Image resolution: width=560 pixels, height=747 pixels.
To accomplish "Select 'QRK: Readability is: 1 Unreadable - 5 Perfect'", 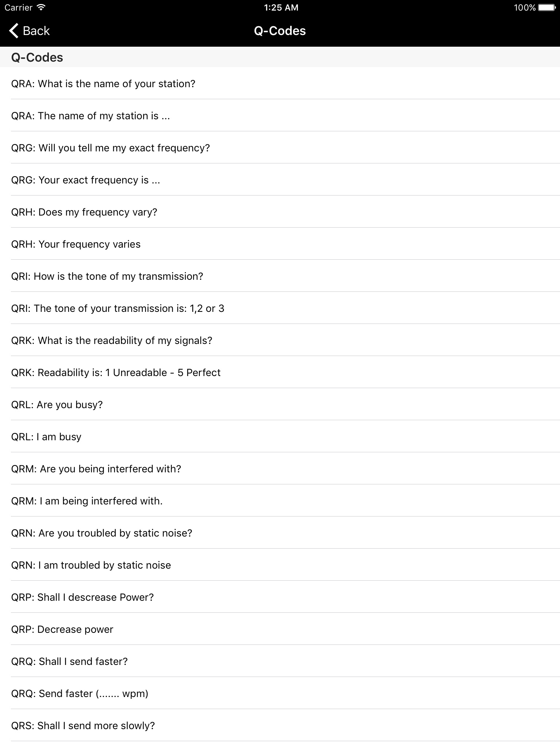I will (116, 373).
